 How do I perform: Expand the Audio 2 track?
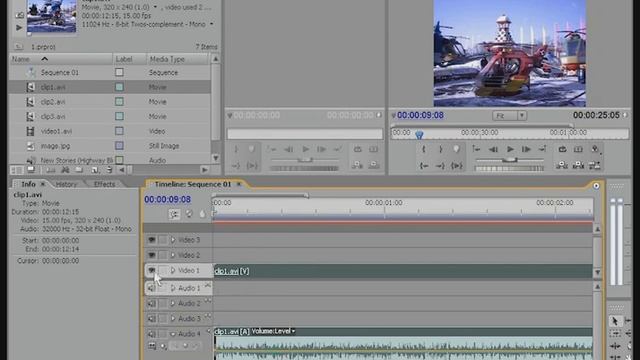[x=173, y=303]
